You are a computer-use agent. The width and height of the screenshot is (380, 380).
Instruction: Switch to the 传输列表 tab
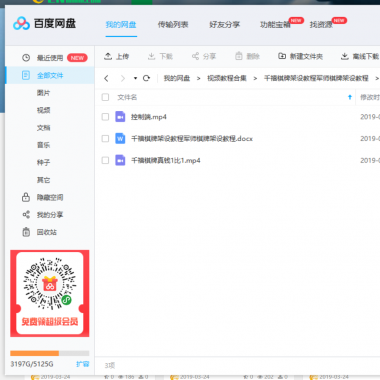pos(173,25)
